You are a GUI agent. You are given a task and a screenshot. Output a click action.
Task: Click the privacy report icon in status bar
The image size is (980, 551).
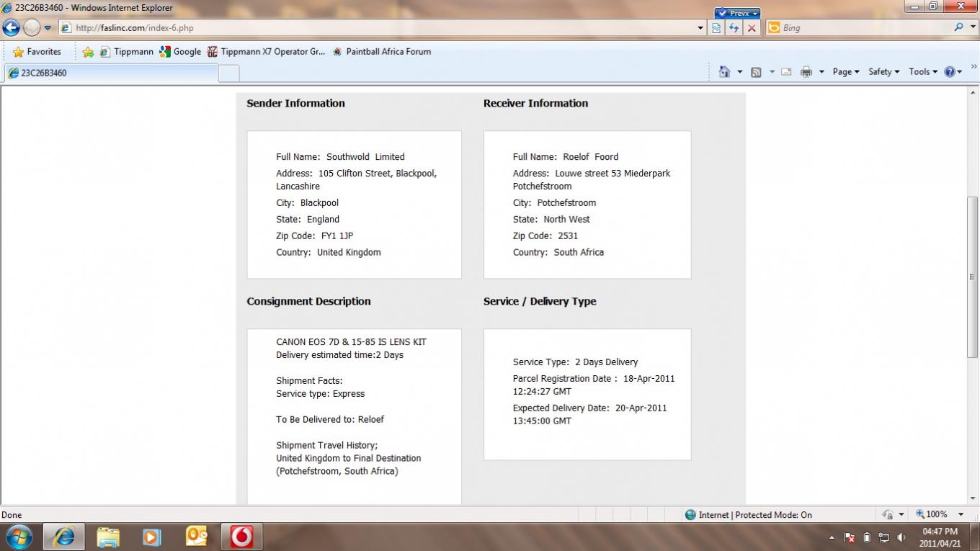(x=888, y=515)
